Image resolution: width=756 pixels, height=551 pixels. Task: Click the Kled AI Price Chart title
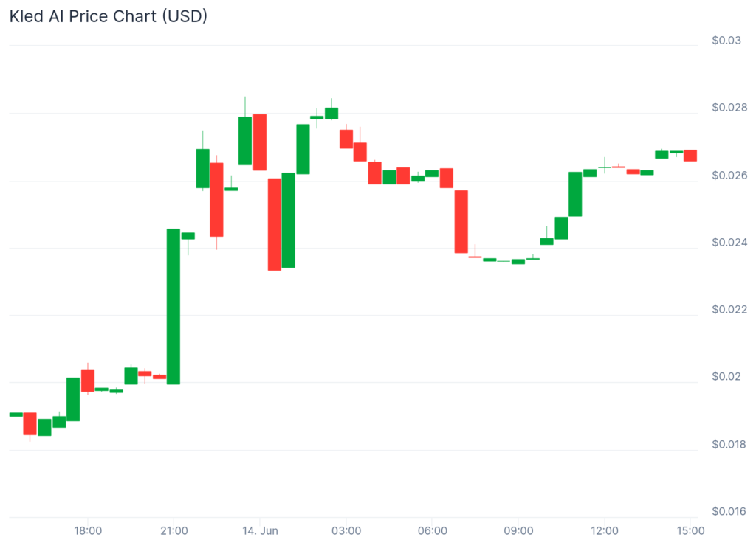point(108,16)
